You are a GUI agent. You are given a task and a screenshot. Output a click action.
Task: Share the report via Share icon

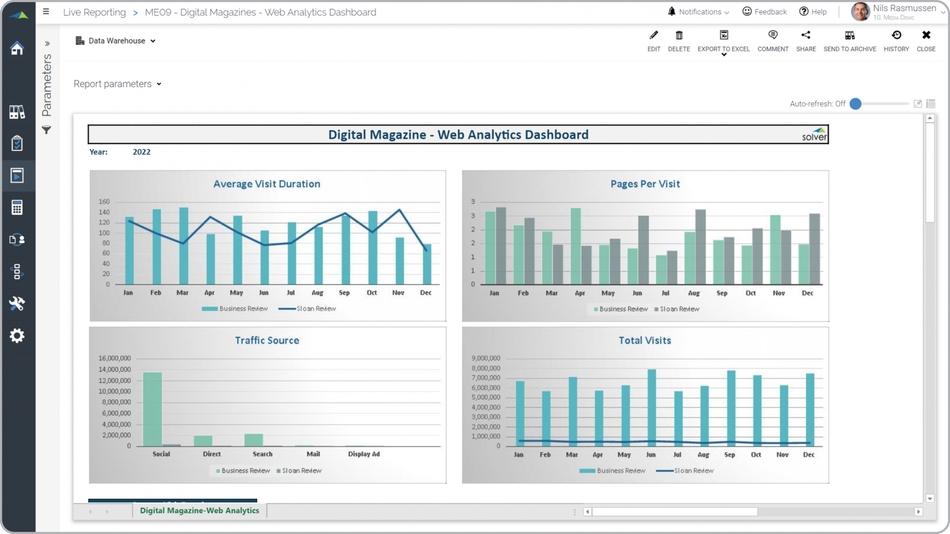pyautogui.click(x=805, y=36)
